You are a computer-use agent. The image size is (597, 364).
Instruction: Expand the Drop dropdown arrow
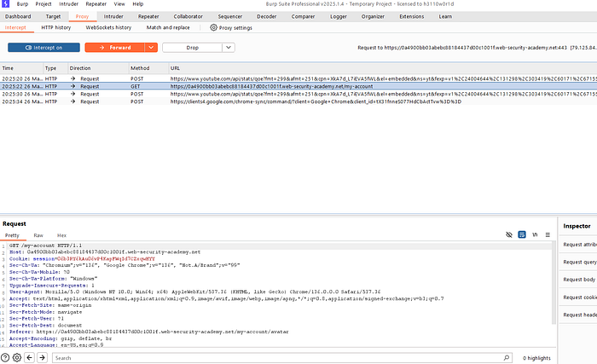(x=229, y=48)
